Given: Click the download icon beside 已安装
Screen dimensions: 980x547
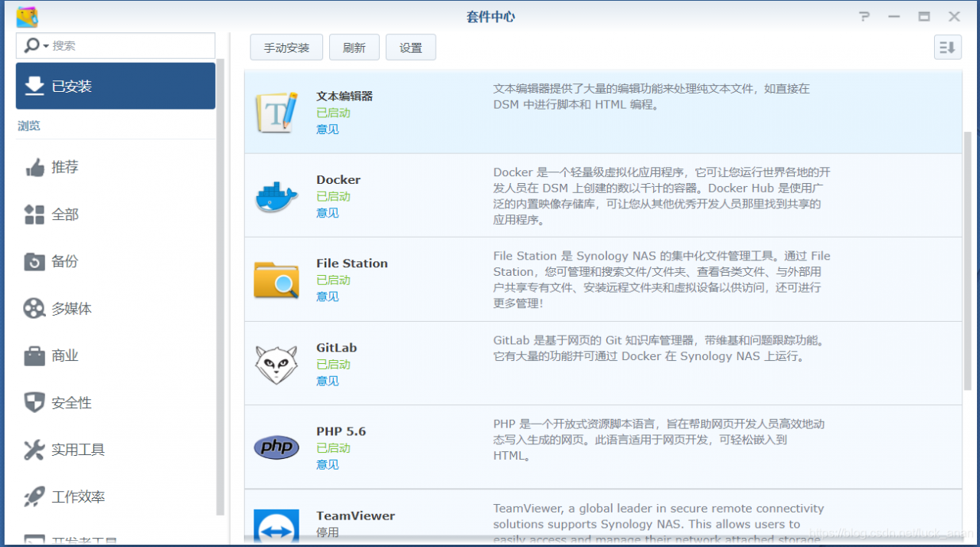Looking at the screenshot, I should click(x=34, y=86).
